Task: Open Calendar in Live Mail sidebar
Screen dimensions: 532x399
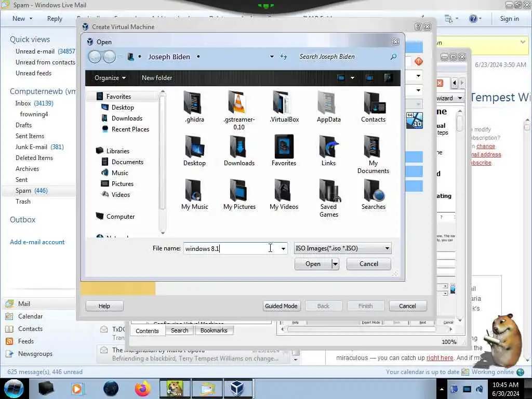Action: click(30, 316)
